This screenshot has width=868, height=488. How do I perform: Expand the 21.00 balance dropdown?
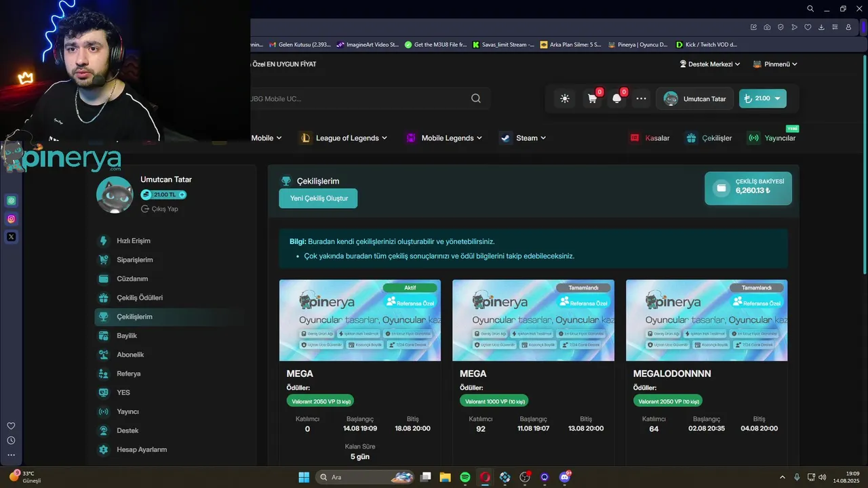point(763,98)
